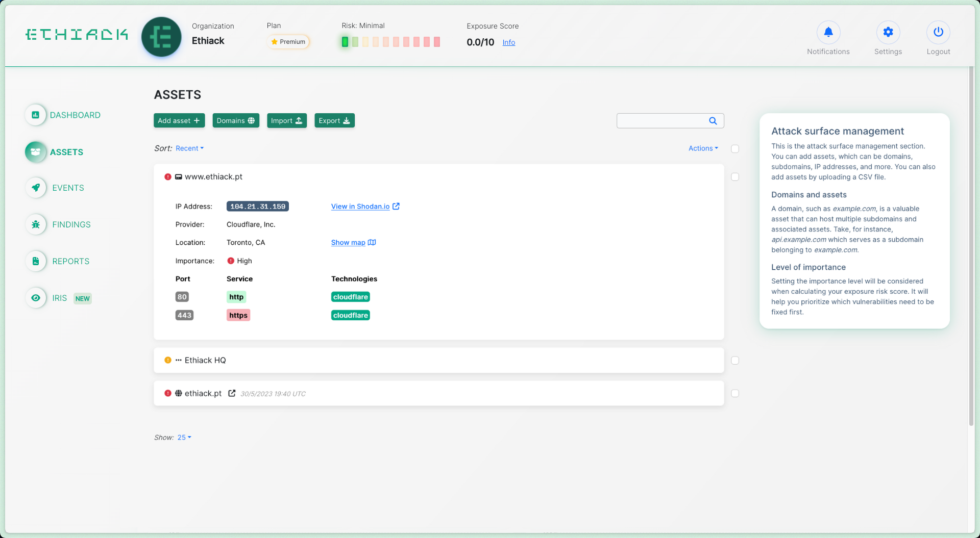This screenshot has height=538, width=980.
Task: Open the Events rocket icon
Action: [36, 188]
